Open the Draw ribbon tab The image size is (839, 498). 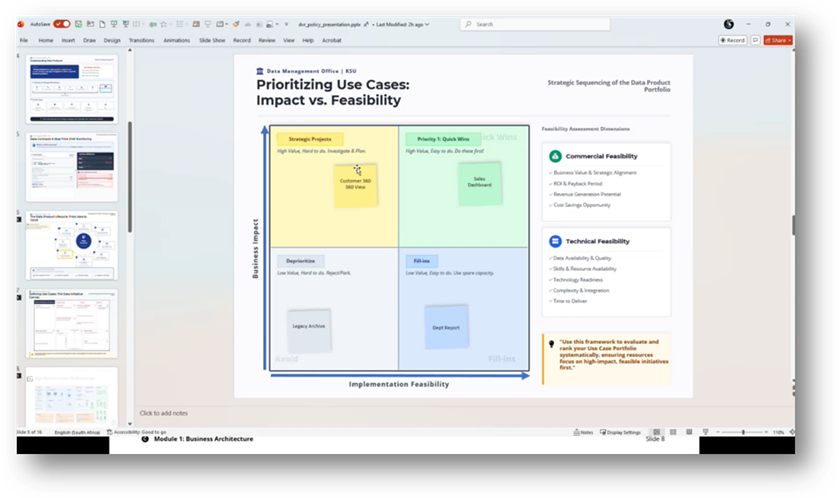click(89, 40)
